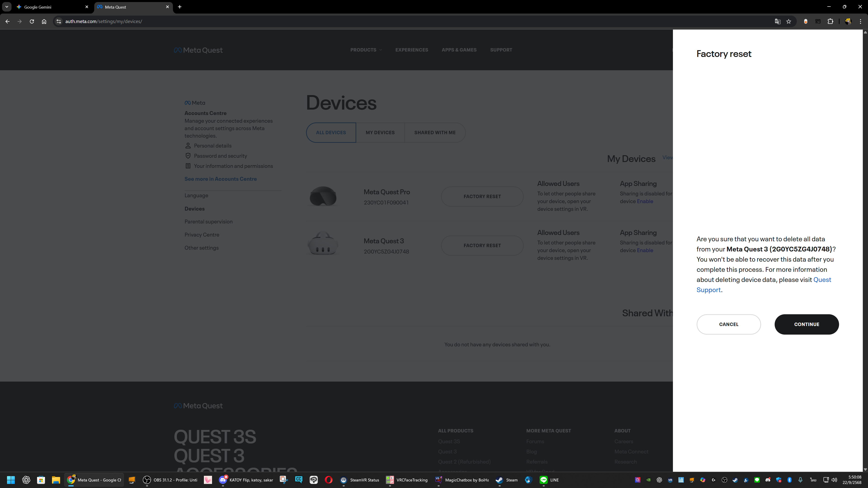The height and width of the screenshot is (488, 868).
Task: Open the Chrome three-dot menu
Action: tap(861, 21)
